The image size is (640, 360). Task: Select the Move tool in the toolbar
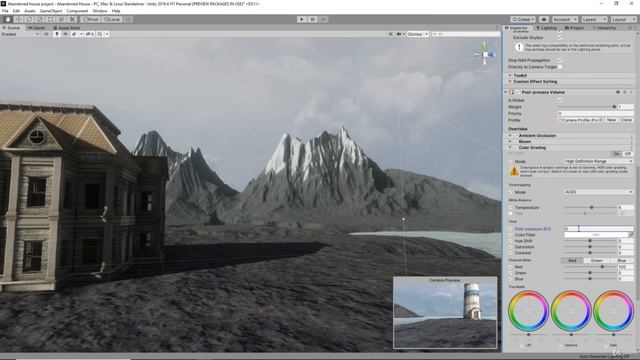pyautogui.click(x=19, y=19)
